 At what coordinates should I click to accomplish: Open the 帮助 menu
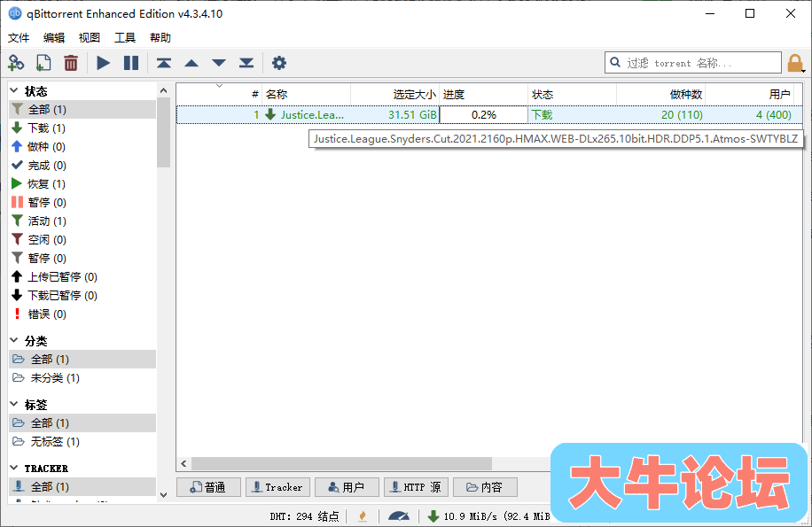(x=160, y=38)
